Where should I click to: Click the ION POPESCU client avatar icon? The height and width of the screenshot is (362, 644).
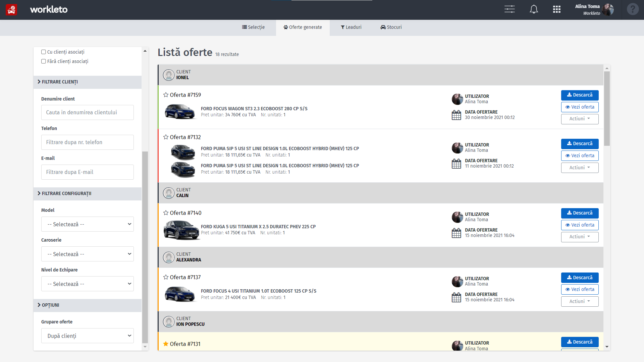coord(169,321)
